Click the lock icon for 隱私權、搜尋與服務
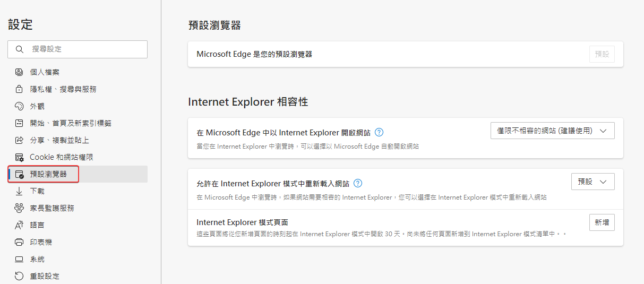This screenshot has width=644, height=284. pyautogui.click(x=19, y=89)
